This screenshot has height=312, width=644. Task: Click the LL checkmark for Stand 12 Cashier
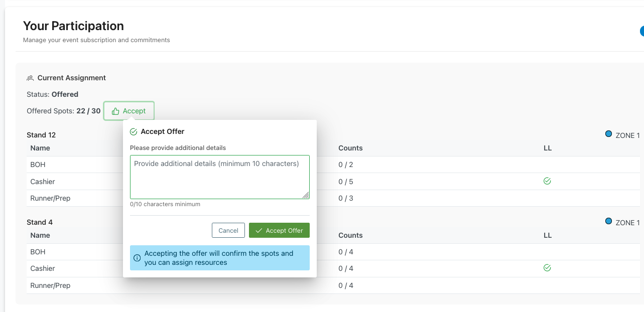547,181
